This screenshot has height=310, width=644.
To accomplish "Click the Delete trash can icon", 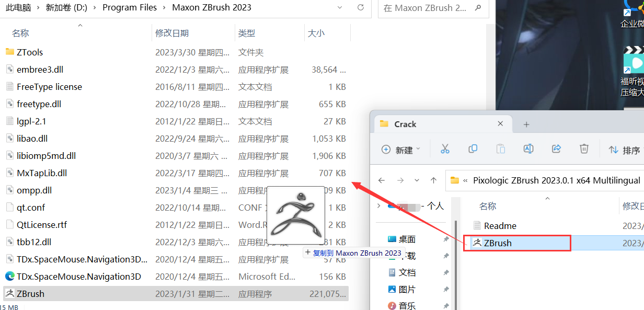I will pos(584,149).
